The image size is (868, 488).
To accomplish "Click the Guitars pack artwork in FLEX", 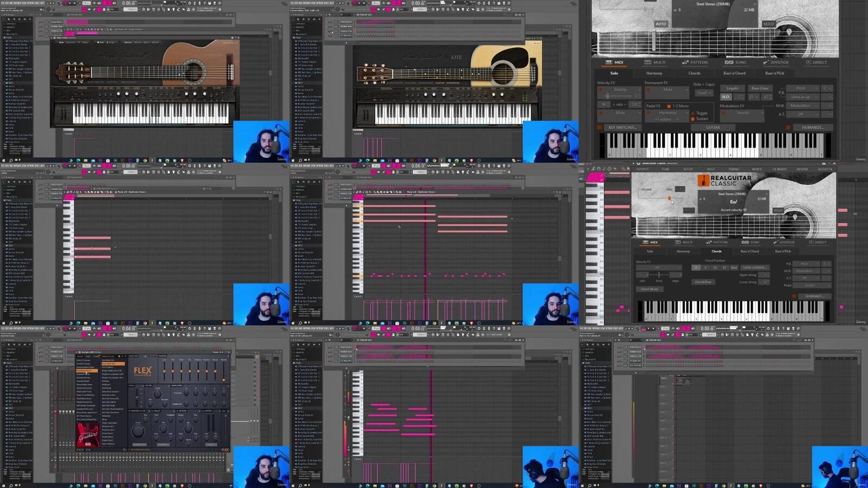I will [87, 435].
